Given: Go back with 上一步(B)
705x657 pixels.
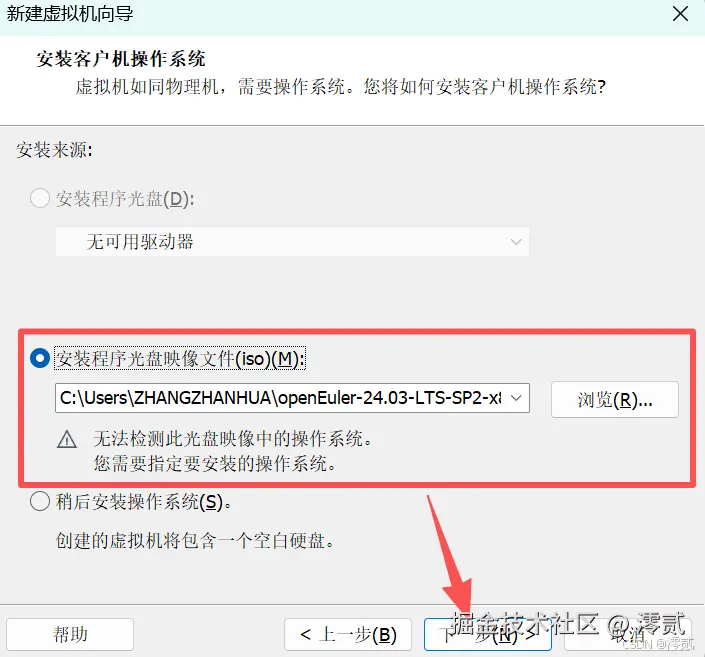Looking at the screenshot, I should tap(348, 634).
